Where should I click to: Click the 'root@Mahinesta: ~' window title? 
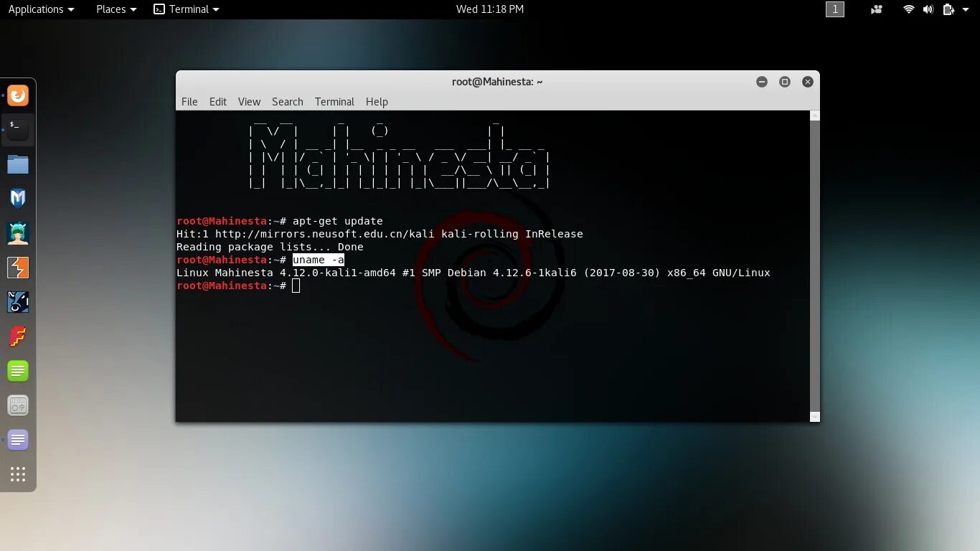497,82
